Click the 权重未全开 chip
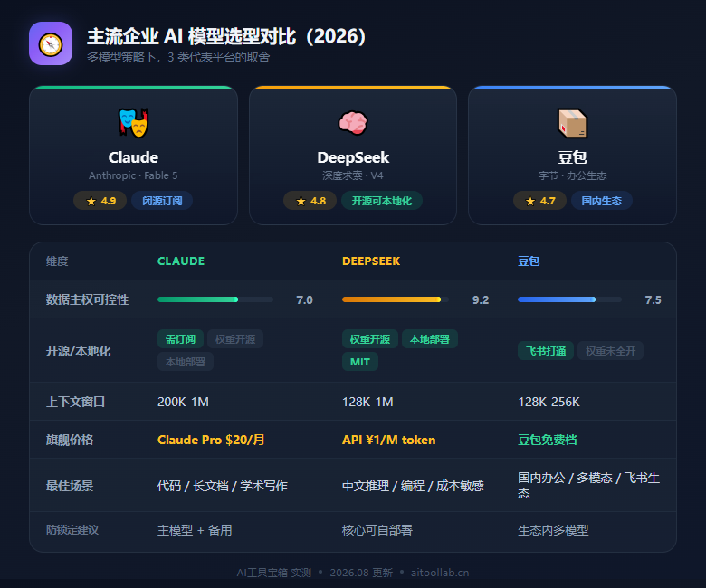This screenshot has width=706, height=588. pyautogui.click(x=611, y=351)
